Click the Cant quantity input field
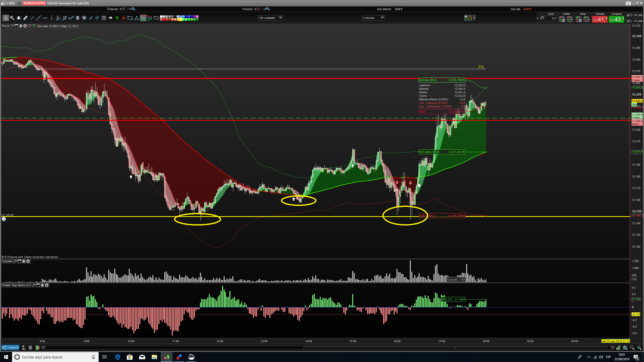644x362 pixels. click(x=551, y=18)
